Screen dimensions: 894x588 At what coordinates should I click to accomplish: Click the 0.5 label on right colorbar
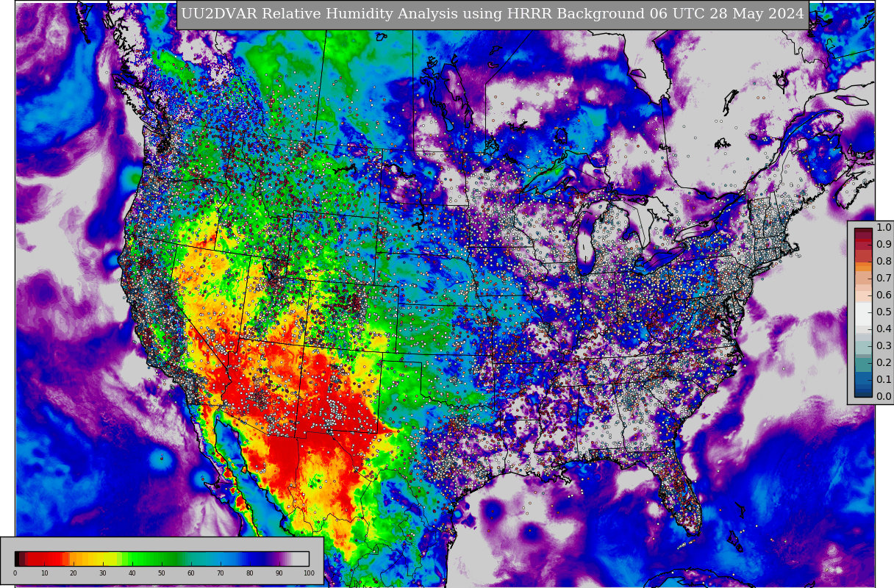[x=884, y=312]
